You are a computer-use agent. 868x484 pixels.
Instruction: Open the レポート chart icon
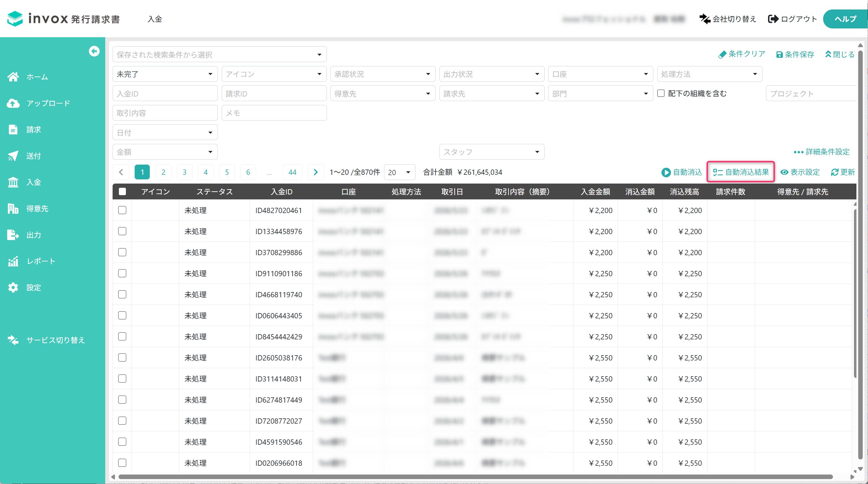point(13,261)
